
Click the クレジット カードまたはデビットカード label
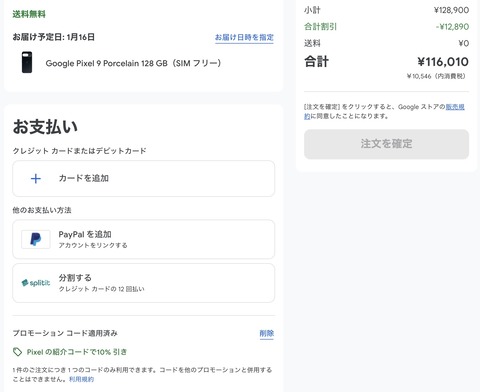pyautogui.click(x=79, y=151)
